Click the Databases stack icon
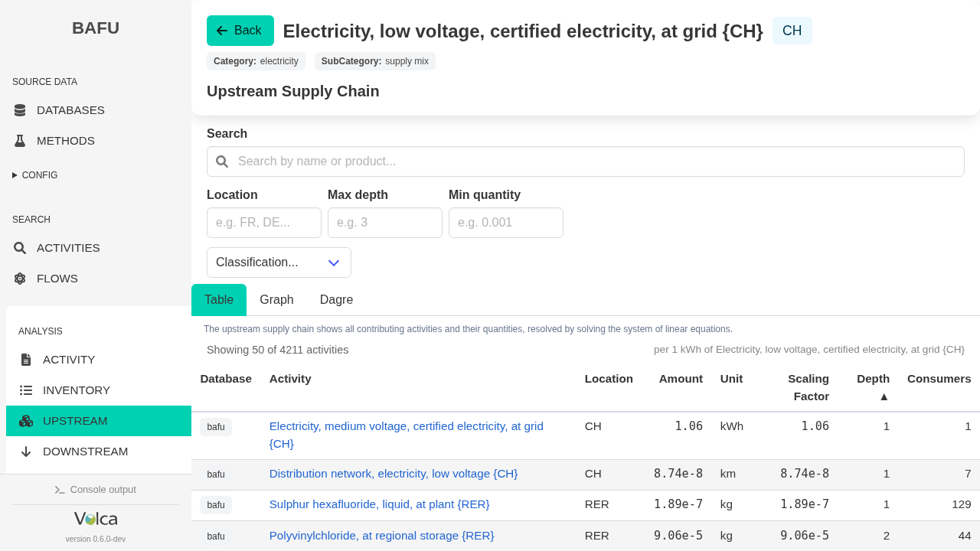The width and height of the screenshot is (980, 551). tap(20, 110)
